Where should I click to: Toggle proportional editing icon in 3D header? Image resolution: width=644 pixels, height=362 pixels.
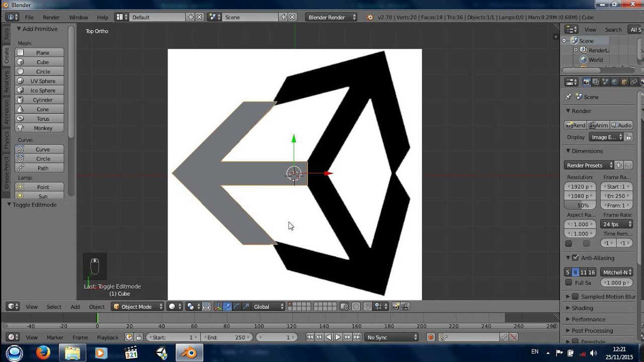tap(356, 307)
